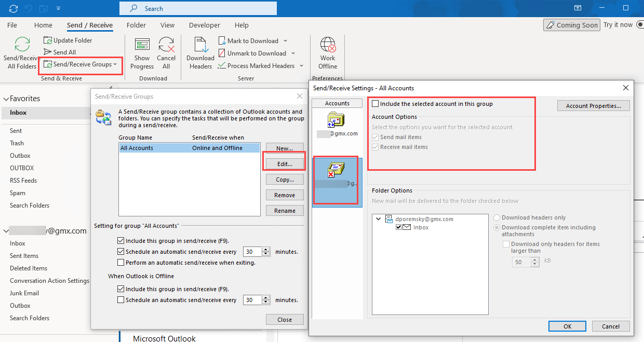Toggle Work Offline globe icon
This screenshot has height=342, width=644.
[x=328, y=45]
